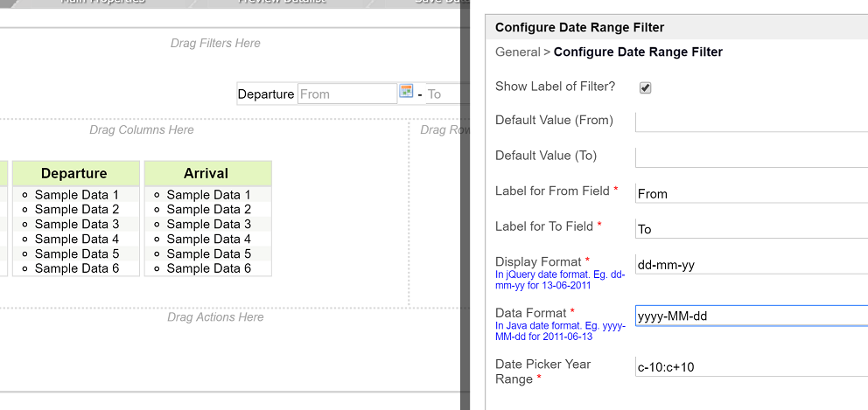Click the Departure To date field
Viewport: 868px width, 410px height.
(442, 94)
